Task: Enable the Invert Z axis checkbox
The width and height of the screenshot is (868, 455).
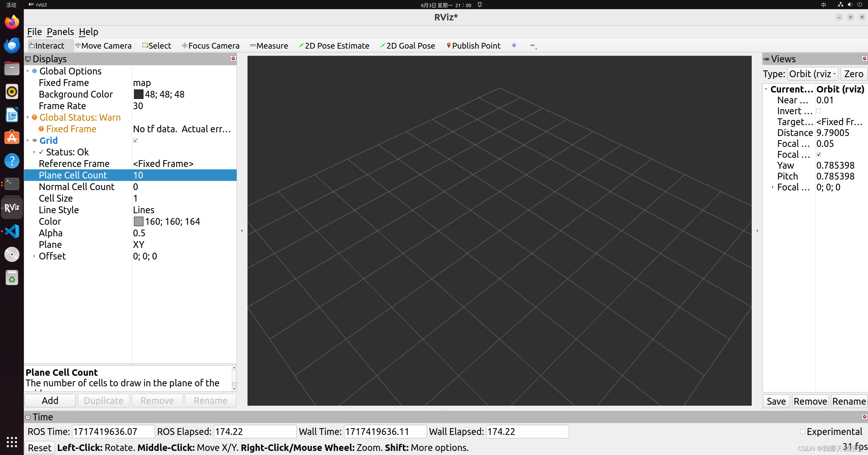Action: (x=819, y=111)
